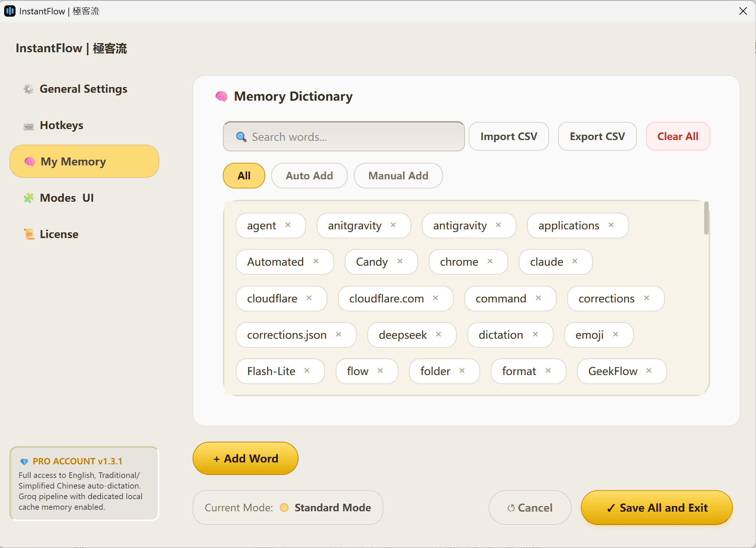Remove the 'folder' chip
This screenshot has height=548, width=756.
click(x=462, y=371)
